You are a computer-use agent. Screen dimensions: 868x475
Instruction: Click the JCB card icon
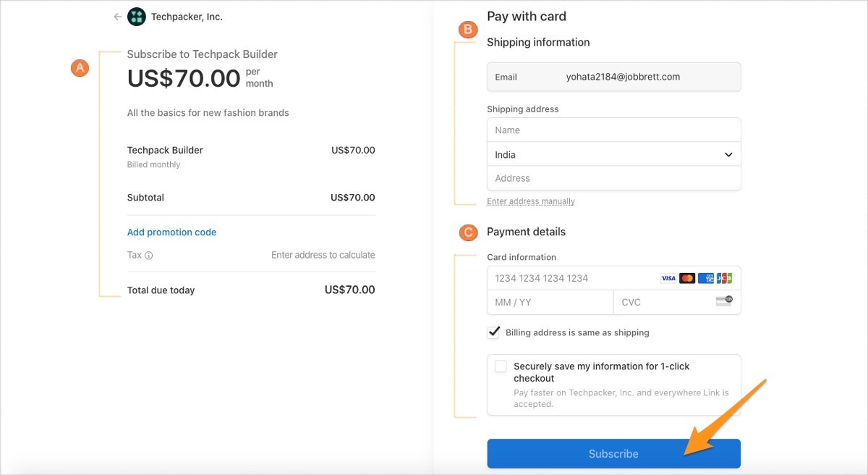pyautogui.click(x=725, y=278)
